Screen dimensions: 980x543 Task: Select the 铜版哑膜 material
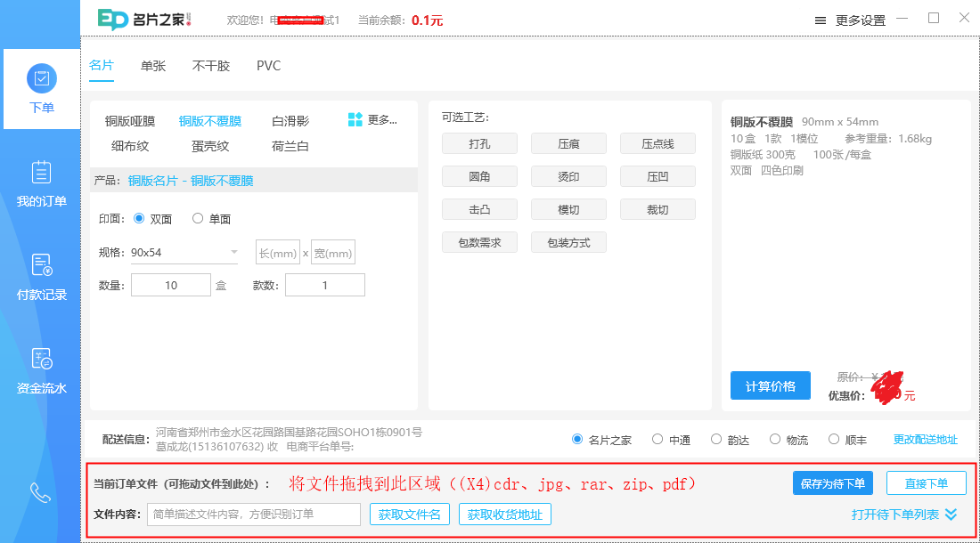pos(130,121)
